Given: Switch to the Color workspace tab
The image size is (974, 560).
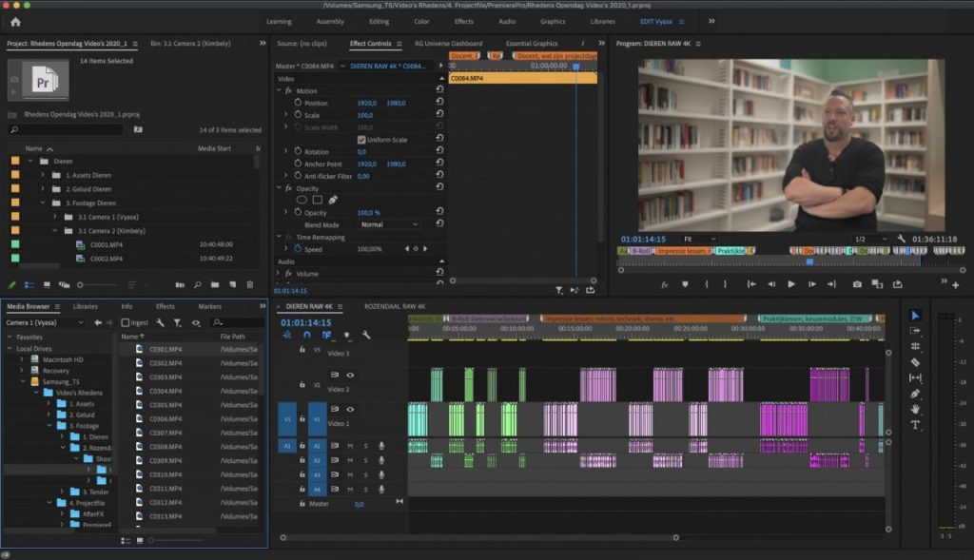Looking at the screenshot, I should (421, 21).
